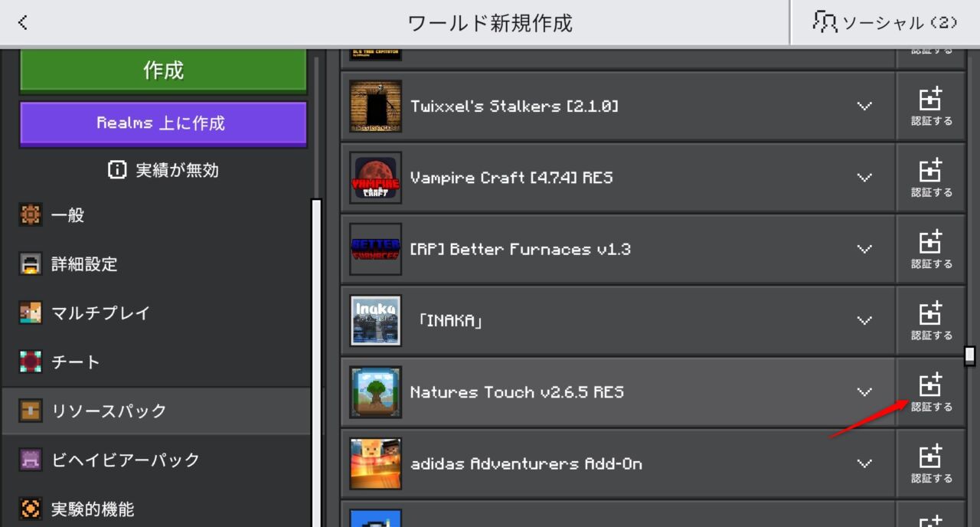Click the Twixxel's Stalkers [2.1.0] title
The image size is (980, 527).
point(514,106)
